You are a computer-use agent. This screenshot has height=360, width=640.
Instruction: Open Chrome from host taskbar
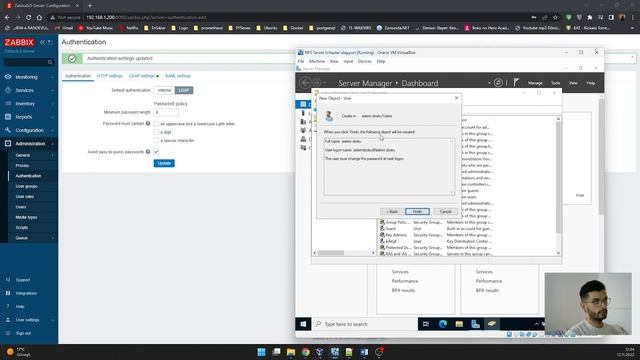point(305,352)
